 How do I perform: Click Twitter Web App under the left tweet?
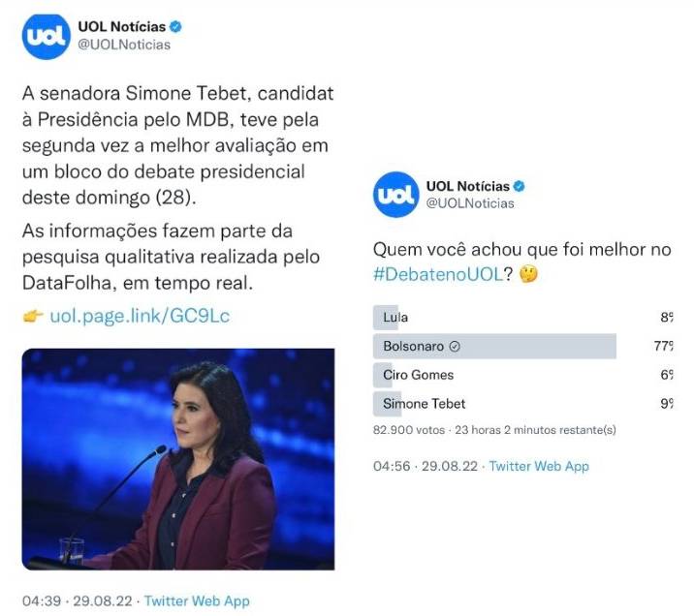[x=197, y=601]
